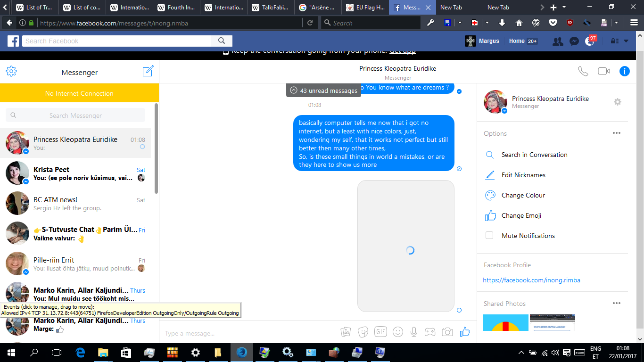Image resolution: width=644 pixels, height=362 pixels.
Task: Open Facebook notifications globe with 97 badge
Action: [x=590, y=41]
